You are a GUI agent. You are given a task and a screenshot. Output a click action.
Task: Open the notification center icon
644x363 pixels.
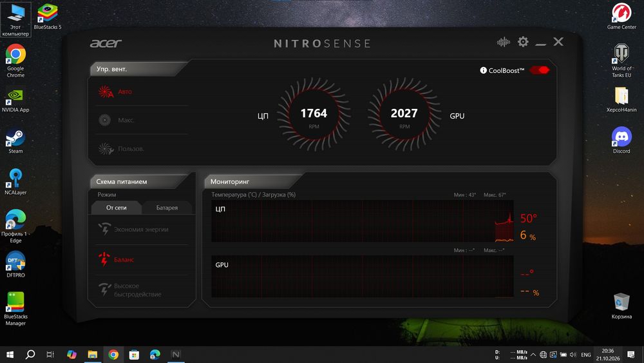click(x=631, y=355)
